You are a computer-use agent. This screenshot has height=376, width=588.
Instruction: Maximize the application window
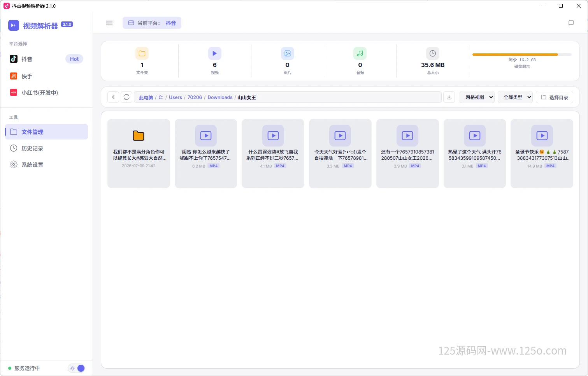(x=561, y=6)
